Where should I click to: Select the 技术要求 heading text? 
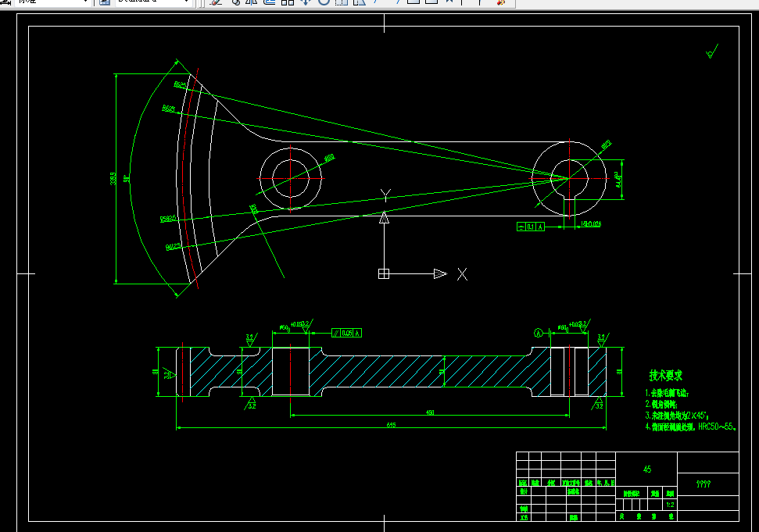point(665,375)
